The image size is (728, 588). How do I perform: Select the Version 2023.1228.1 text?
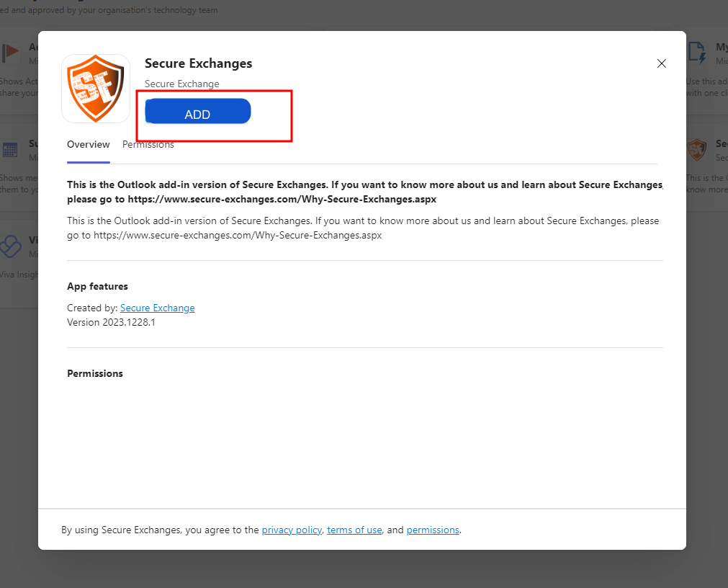[x=111, y=322]
